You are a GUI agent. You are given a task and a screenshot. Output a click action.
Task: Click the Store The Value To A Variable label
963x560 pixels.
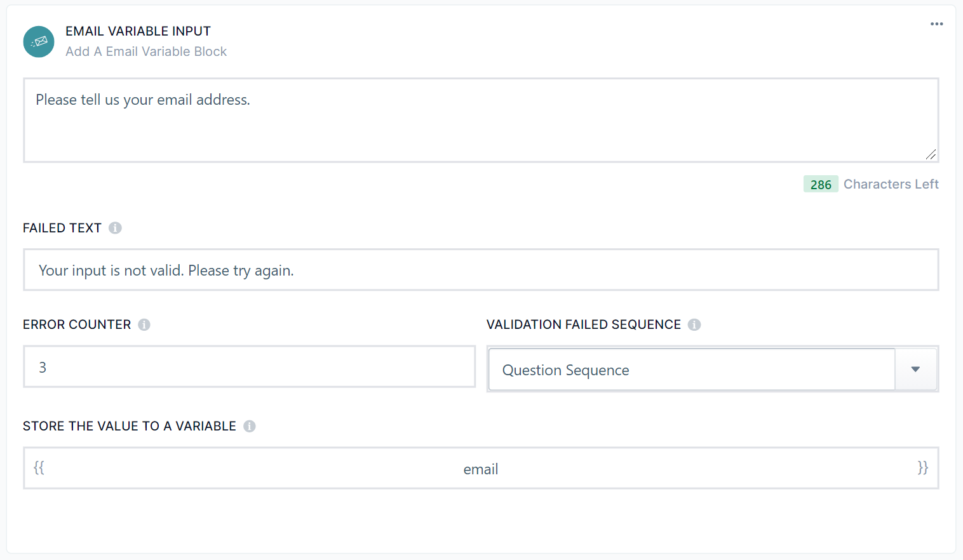pyautogui.click(x=130, y=426)
